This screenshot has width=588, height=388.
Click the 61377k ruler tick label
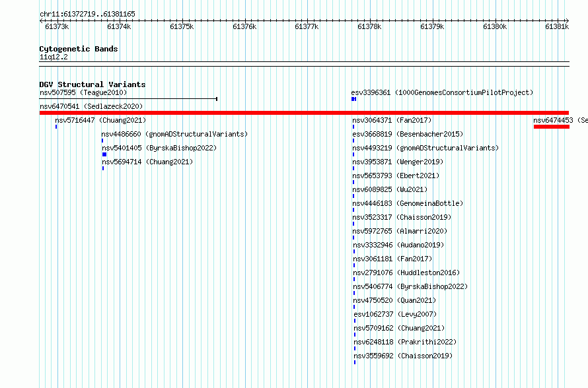click(x=307, y=26)
